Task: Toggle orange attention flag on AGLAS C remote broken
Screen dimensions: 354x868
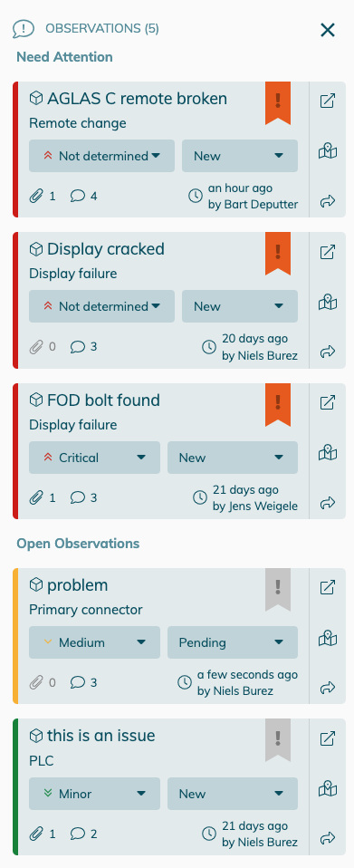Action: (278, 103)
